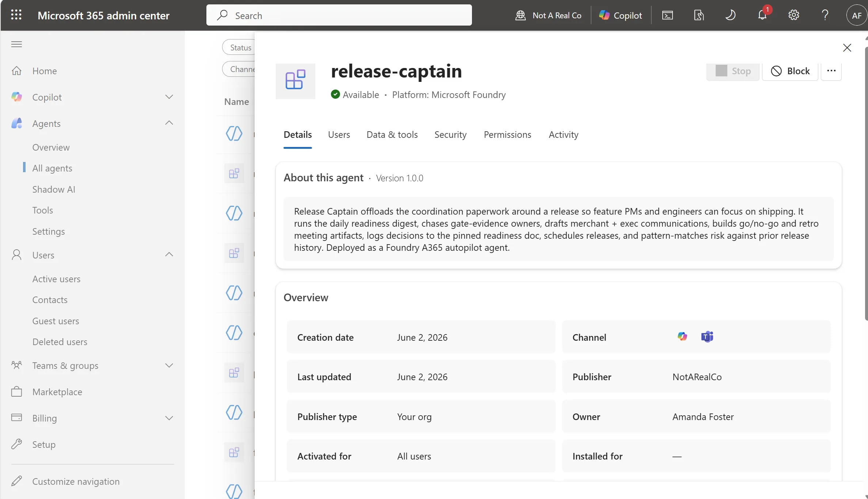Click the Search box
Viewport: 868px width, 499px height.
339,15
